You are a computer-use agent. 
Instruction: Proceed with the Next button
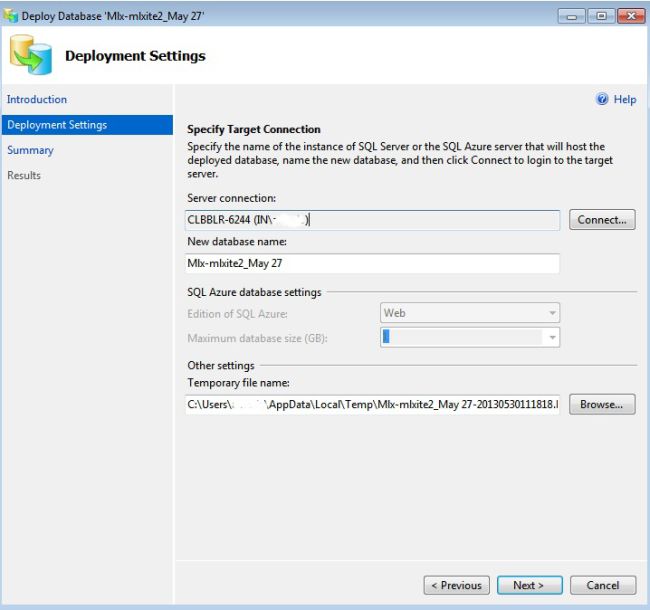(529, 585)
